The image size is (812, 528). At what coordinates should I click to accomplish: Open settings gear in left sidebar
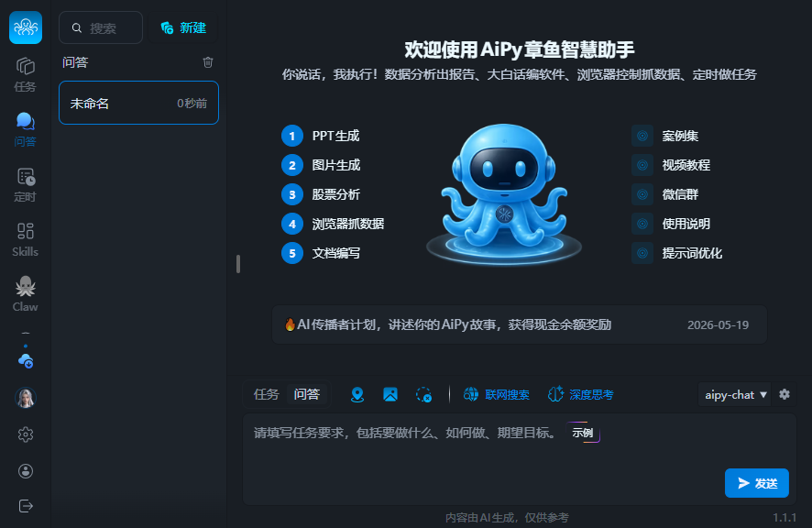(26, 434)
